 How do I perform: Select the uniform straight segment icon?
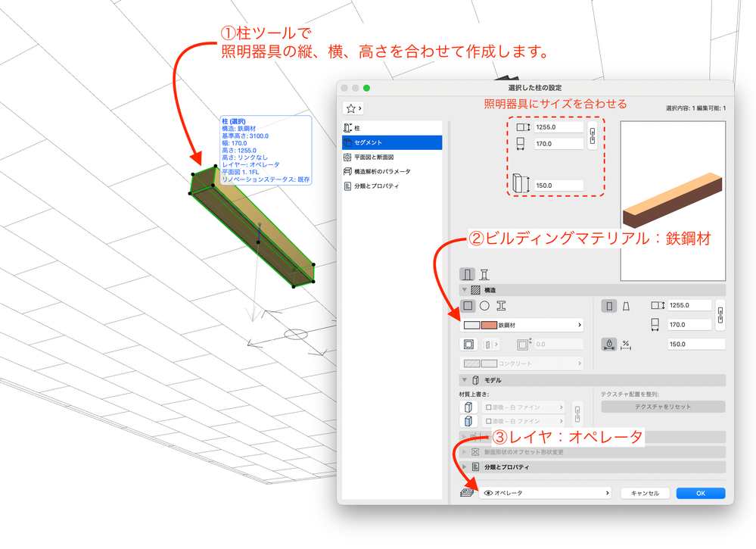tap(609, 306)
